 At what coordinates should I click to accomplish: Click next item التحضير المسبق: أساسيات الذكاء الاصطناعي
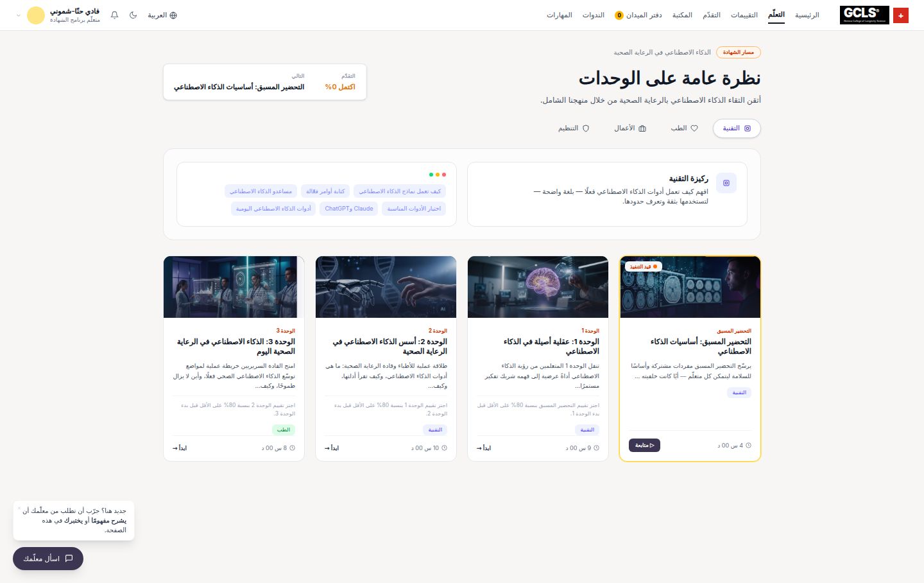coord(239,87)
